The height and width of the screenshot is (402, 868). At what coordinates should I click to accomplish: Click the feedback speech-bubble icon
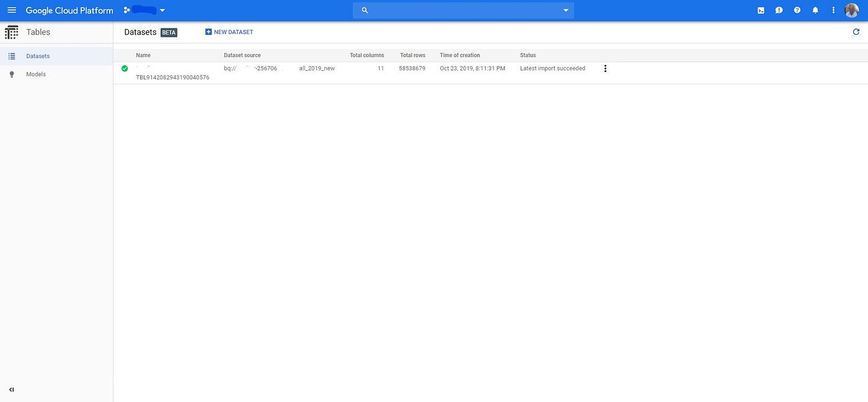click(x=779, y=10)
